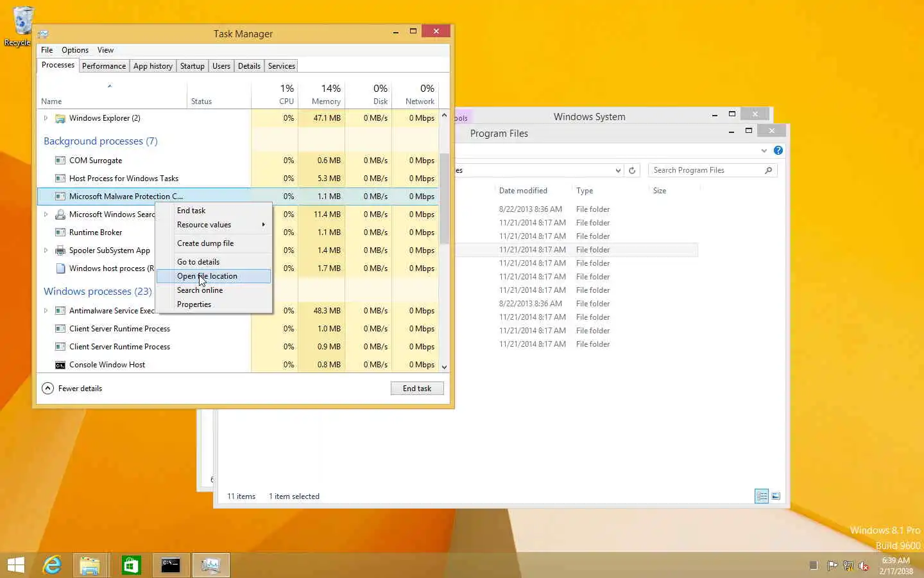Viewport: 924px width, 578px height.
Task: Click Console Window Host icon
Action: coord(60,365)
